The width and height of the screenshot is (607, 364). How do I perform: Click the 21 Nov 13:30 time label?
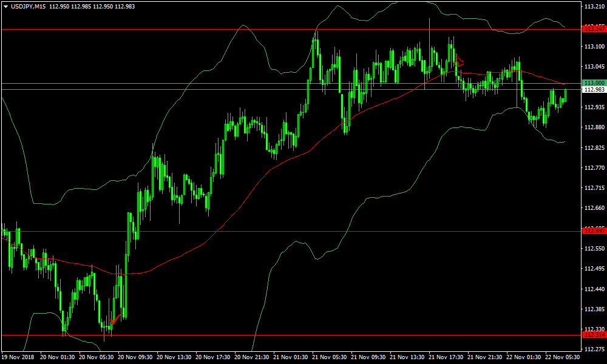[407, 357]
